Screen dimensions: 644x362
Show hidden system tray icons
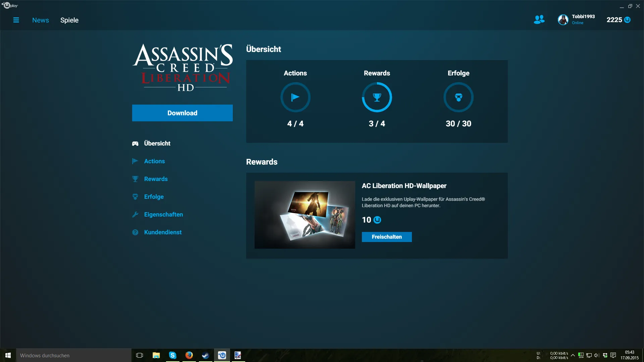click(x=573, y=355)
